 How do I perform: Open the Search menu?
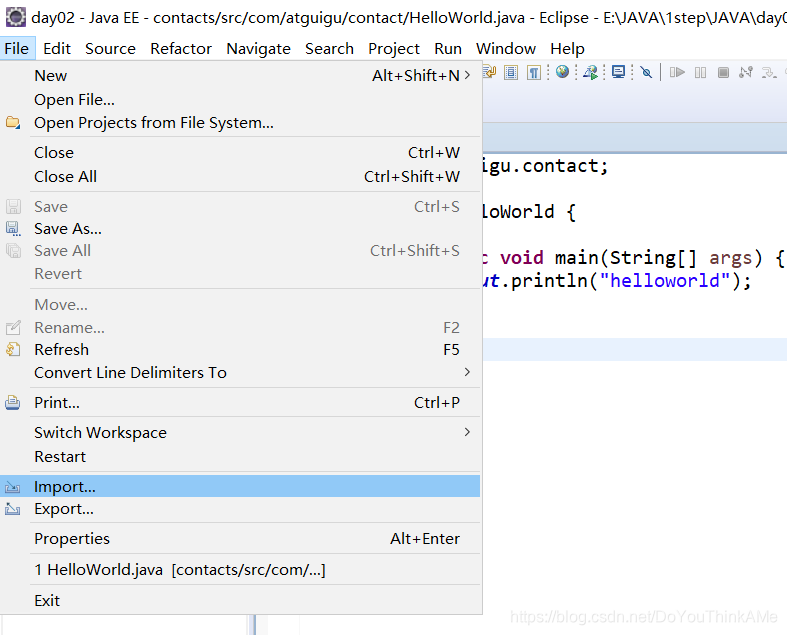pos(329,49)
